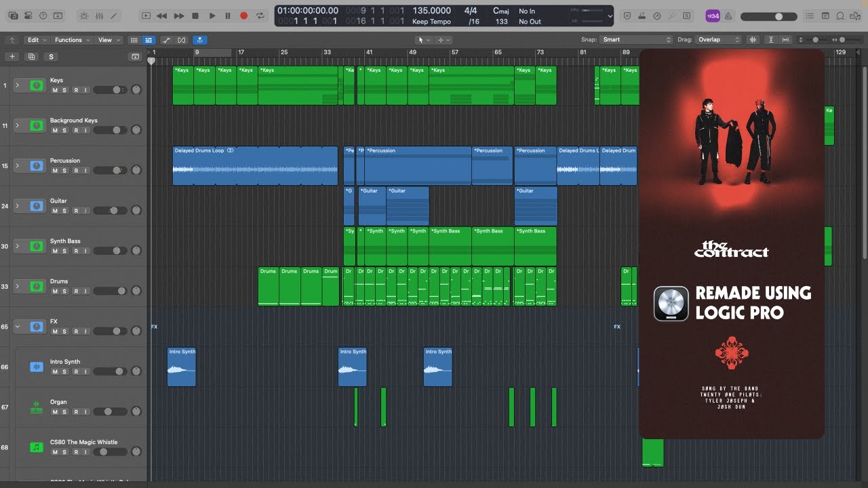Image resolution: width=868 pixels, height=488 pixels.
Task: Click the Stop transport button
Action: point(195,15)
